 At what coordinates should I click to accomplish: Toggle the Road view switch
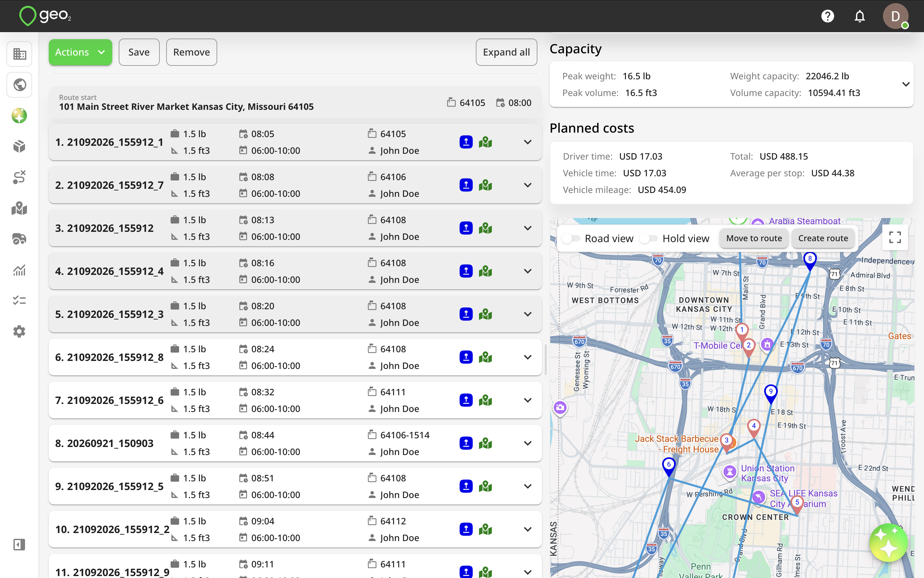click(x=571, y=239)
